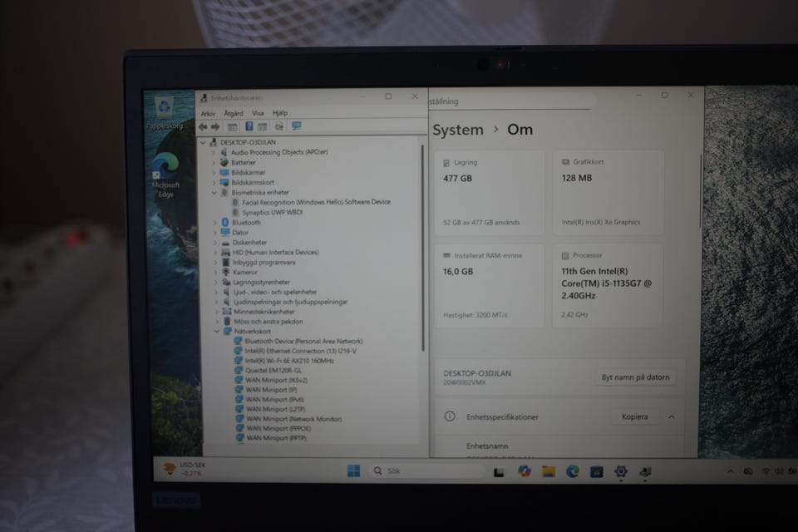Click the properties pane toolbar icon next to Help

coord(262,126)
